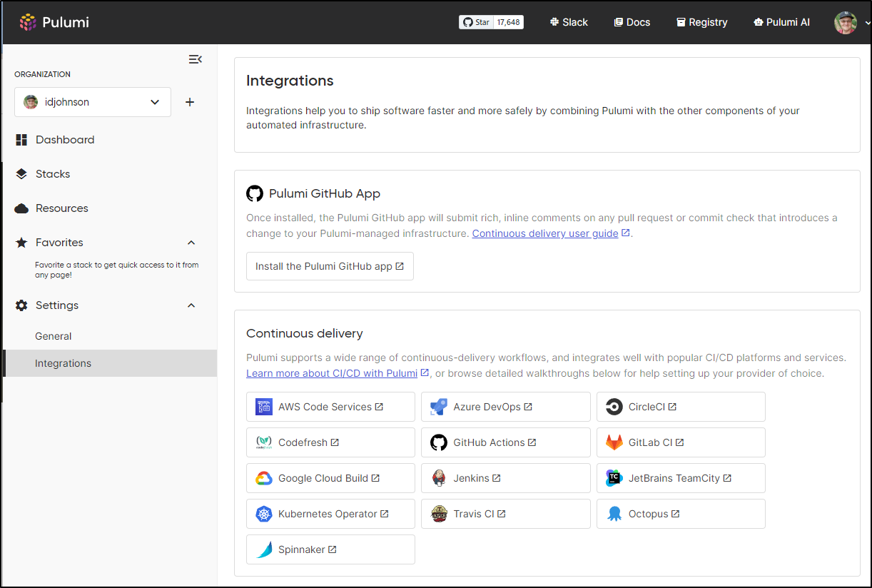Click the Azure DevOps icon
The image size is (872, 588).
[439, 407]
